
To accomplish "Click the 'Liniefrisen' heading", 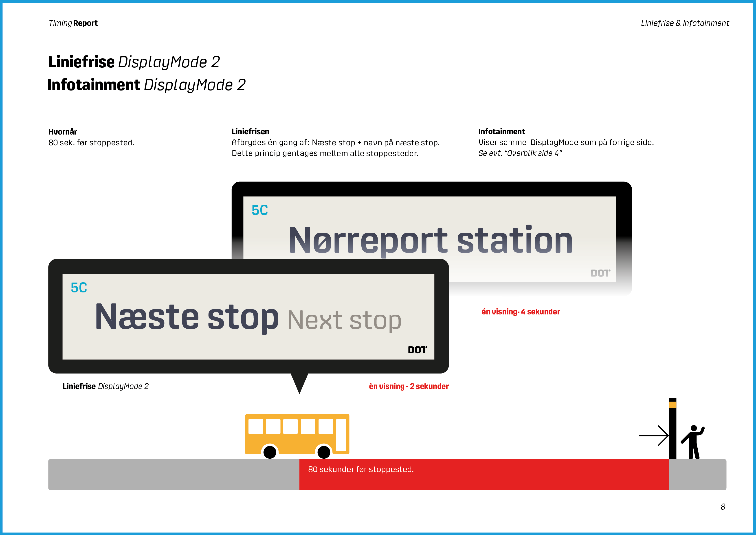I will (250, 131).
